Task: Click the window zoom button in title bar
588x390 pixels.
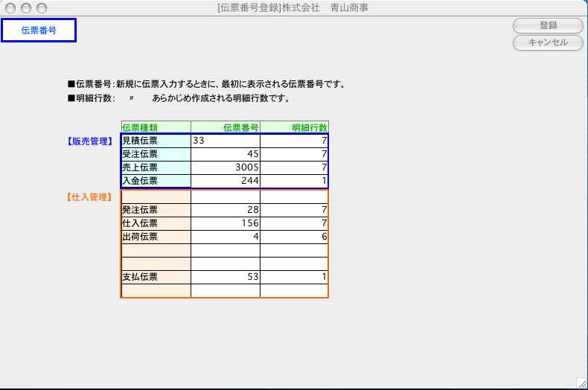Action: [41, 8]
